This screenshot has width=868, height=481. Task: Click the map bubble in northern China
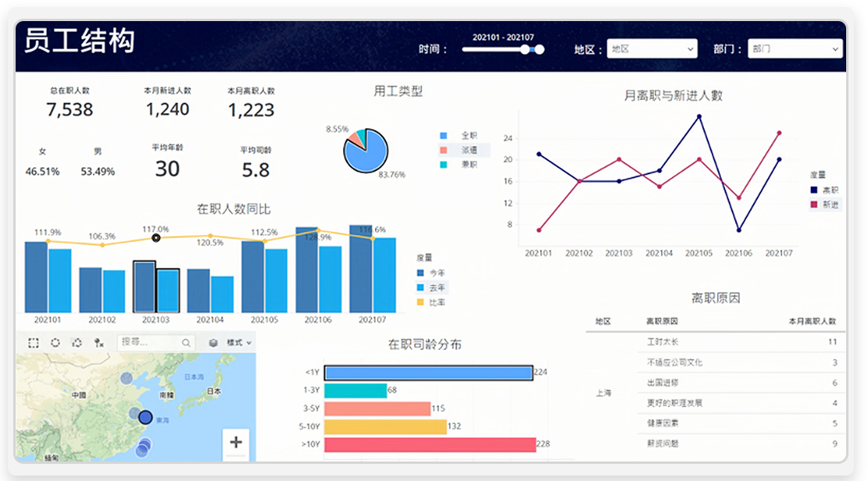pyautogui.click(x=127, y=379)
